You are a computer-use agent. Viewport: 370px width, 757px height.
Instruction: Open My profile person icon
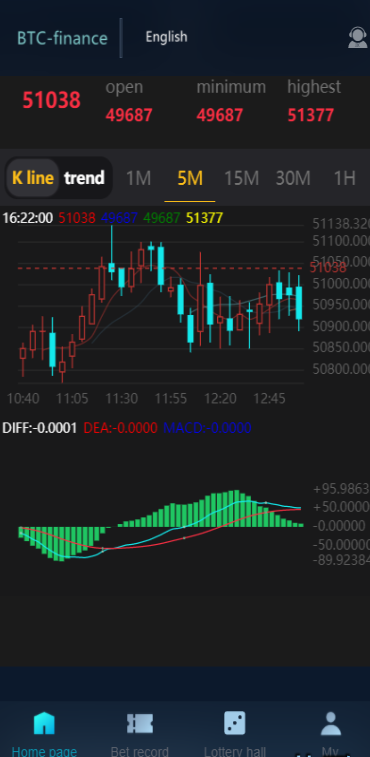[331, 723]
